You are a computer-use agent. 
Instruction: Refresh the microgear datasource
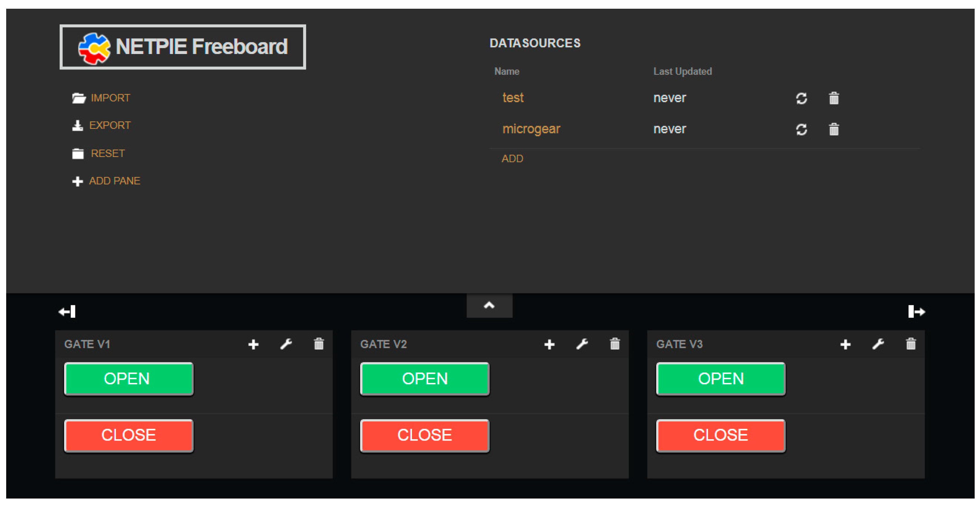click(x=801, y=129)
